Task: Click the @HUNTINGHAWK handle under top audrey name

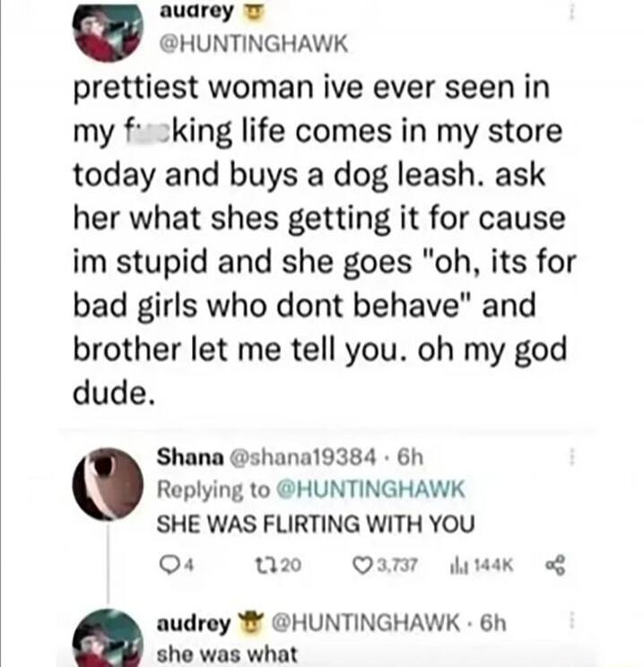Action: point(253,44)
